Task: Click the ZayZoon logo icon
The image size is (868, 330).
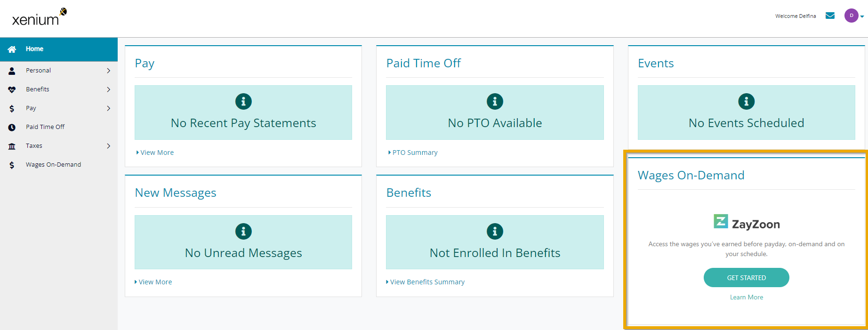Action: [720, 221]
